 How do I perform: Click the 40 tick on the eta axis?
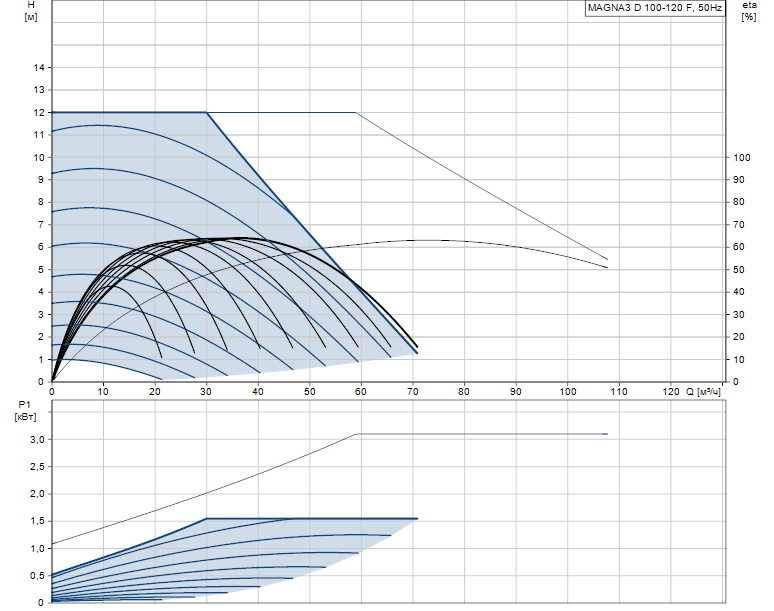tap(738, 292)
